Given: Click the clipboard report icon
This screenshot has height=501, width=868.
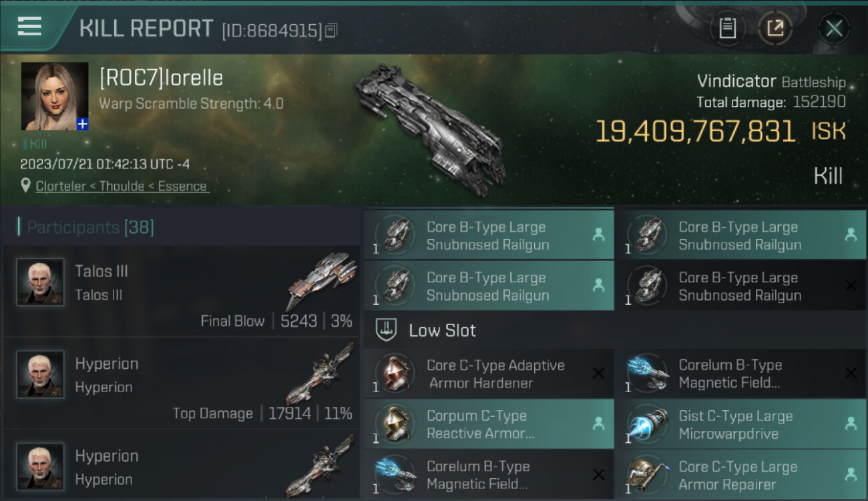Looking at the screenshot, I should coord(727,28).
